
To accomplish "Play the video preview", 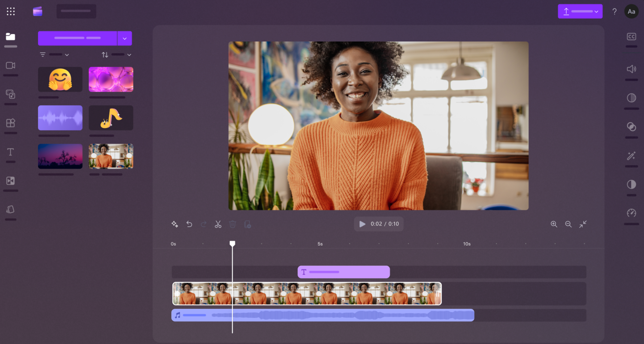I will [x=362, y=224].
